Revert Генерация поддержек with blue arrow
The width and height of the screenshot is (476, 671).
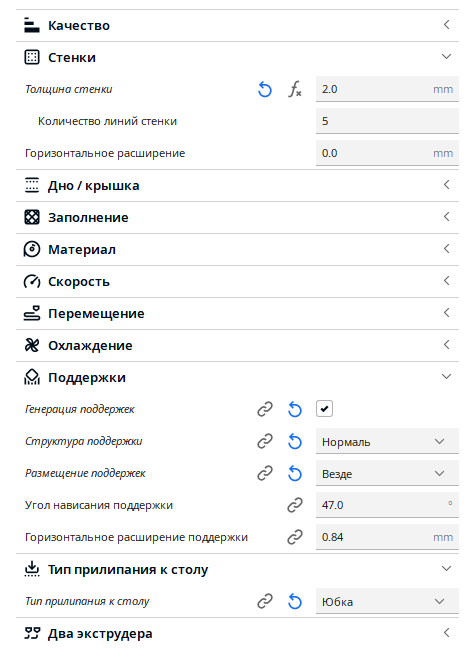[295, 409]
